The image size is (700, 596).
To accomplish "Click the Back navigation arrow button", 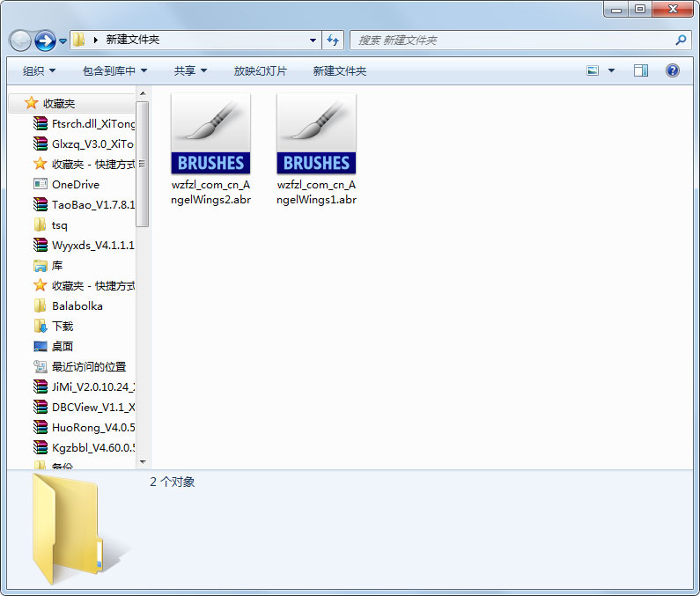I will [20, 41].
